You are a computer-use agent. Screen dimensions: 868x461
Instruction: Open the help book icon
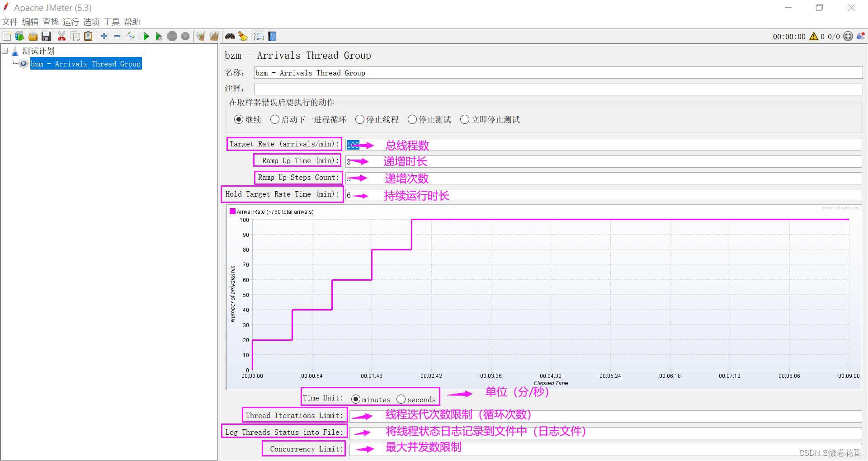pos(272,36)
